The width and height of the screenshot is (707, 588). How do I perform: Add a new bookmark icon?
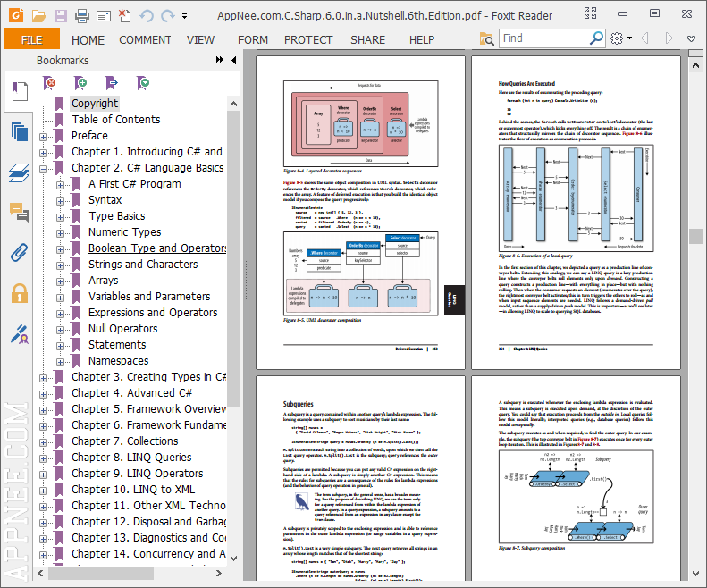pyautogui.click(x=80, y=83)
